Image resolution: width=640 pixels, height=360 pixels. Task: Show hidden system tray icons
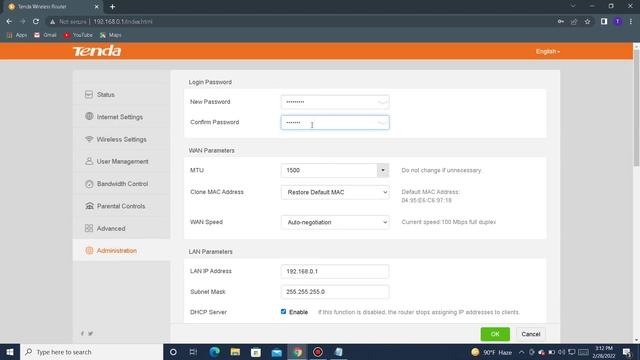[x=521, y=352]
